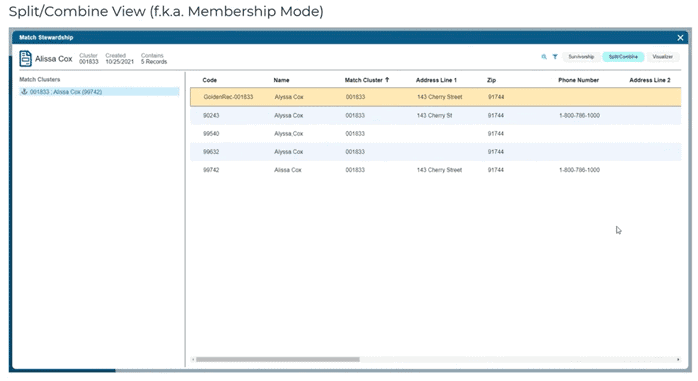Click zip 91744 in row 99540
The width and height of the screenshot is (698, 381).
[496, 134]
